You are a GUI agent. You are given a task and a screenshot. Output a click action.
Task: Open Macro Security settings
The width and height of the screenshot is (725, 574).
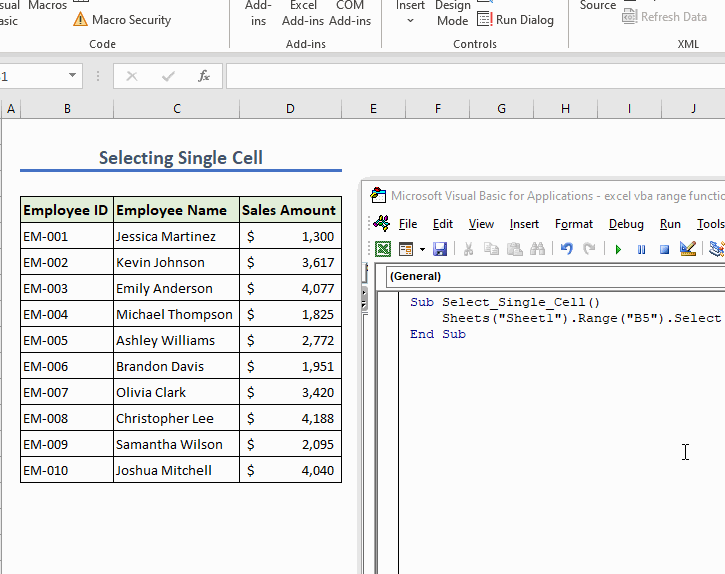coord(122,20)
